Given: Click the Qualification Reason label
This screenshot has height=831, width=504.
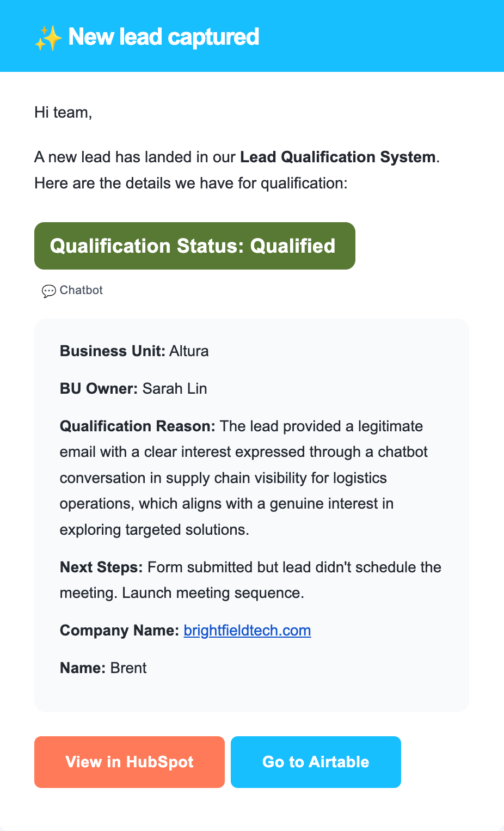Looking at the screenshot, I should (137, 426).
